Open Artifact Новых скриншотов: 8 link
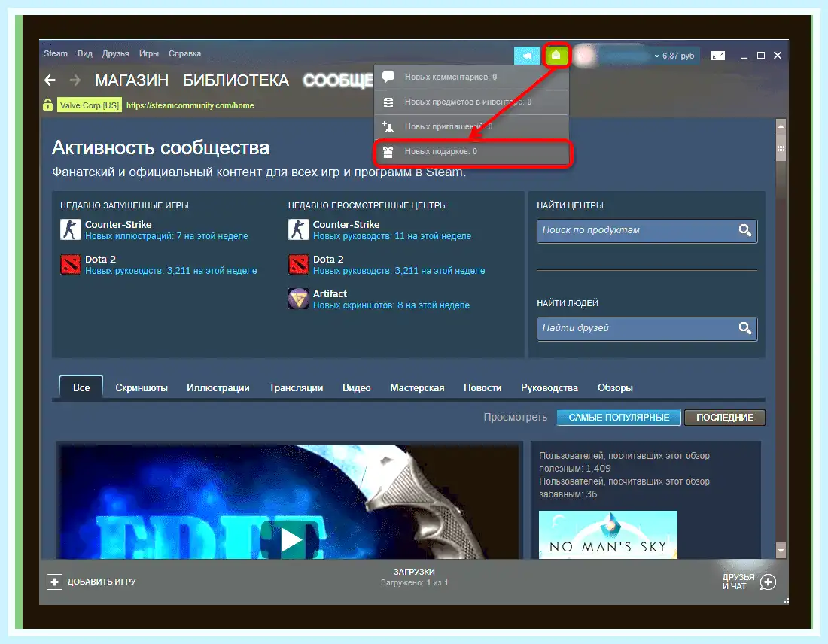This screenshot has height=644, width=828. 391,305
